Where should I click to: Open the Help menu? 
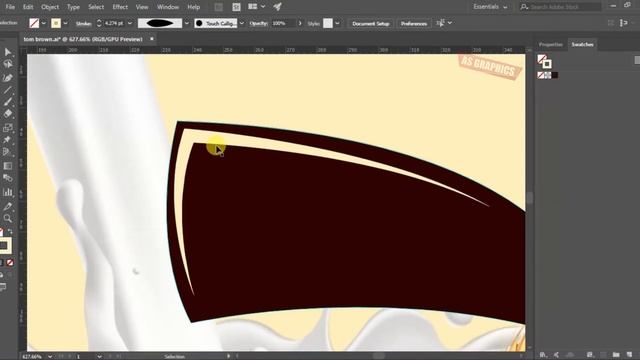coord(193,7)
